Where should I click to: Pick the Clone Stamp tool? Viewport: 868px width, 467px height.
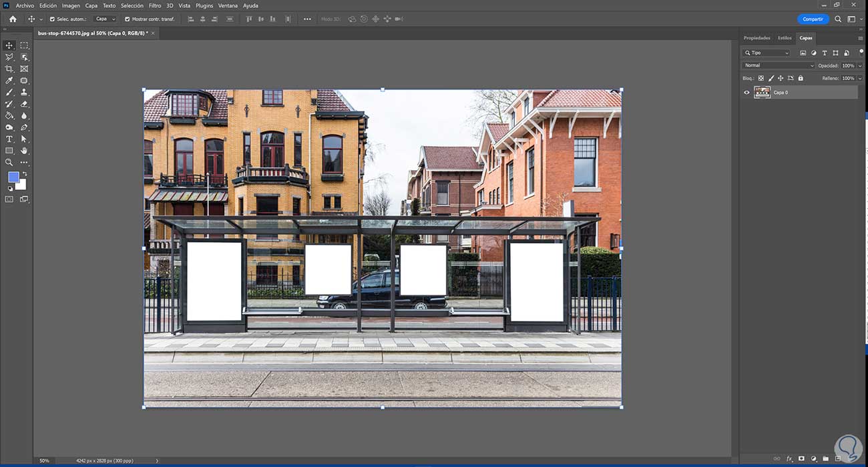24,92
